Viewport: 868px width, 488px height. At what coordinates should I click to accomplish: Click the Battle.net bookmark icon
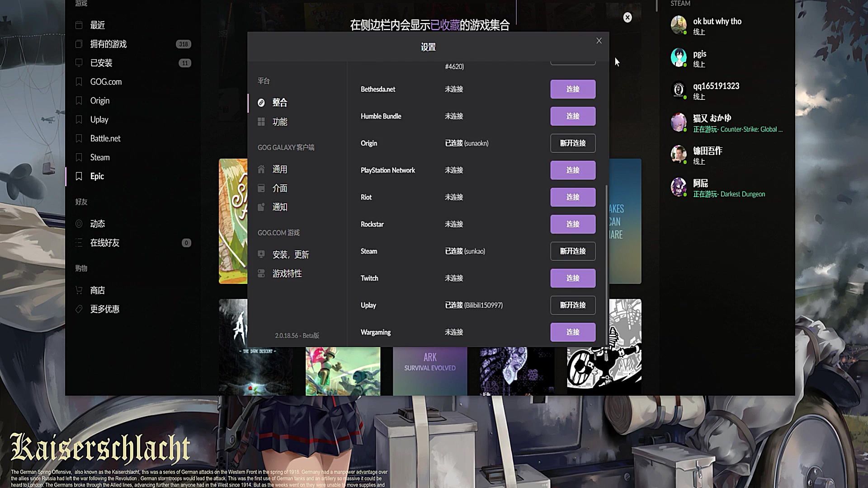[x=79, y=139]
